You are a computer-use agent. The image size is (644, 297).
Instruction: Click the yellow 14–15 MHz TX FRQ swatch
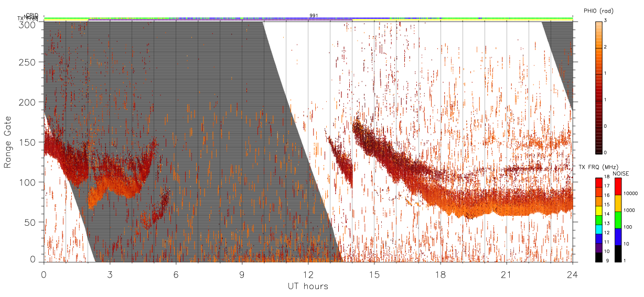tap(598, 211)
